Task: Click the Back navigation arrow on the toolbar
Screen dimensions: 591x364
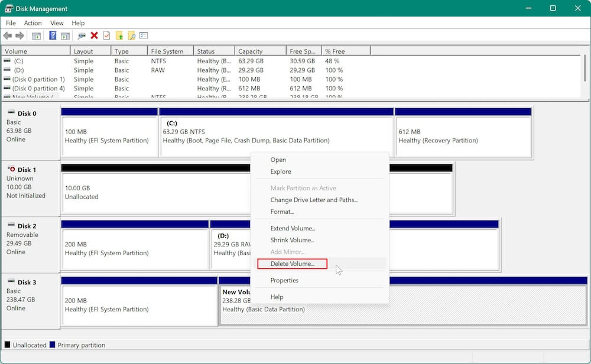Action: click(8, 35)
